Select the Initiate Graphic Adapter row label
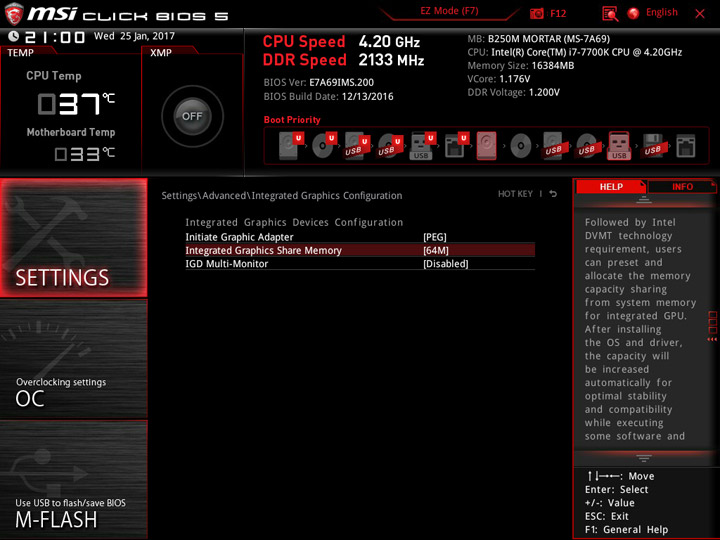Viewport: 720px width, 540px height. pyautogui.click(x=239, y=237)
